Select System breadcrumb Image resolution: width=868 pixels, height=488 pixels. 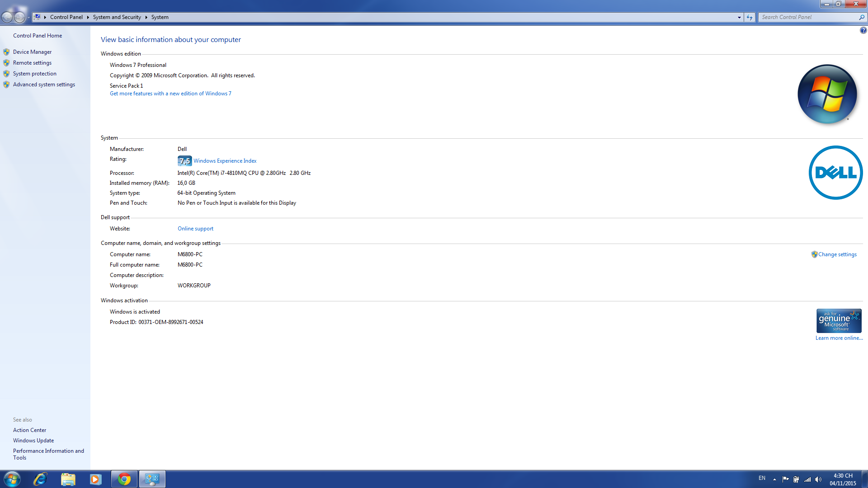point(160,17)
